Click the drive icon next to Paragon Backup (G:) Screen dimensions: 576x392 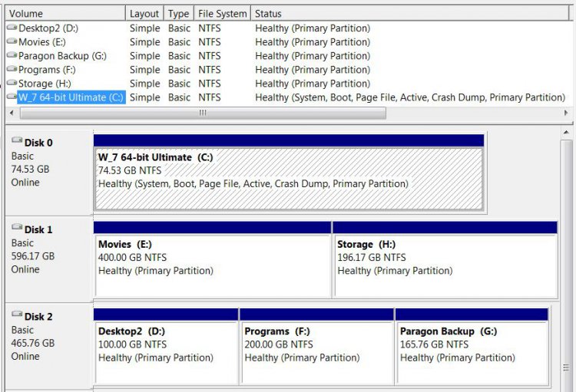coord(12,55)
